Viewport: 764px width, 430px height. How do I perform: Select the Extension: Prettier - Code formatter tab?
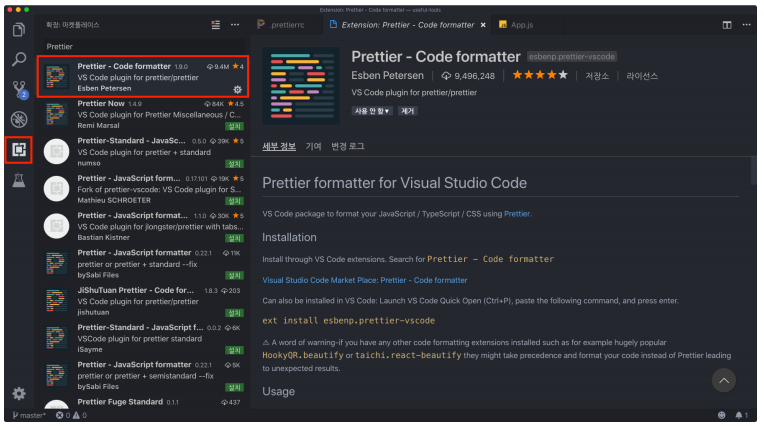(407, 25)
